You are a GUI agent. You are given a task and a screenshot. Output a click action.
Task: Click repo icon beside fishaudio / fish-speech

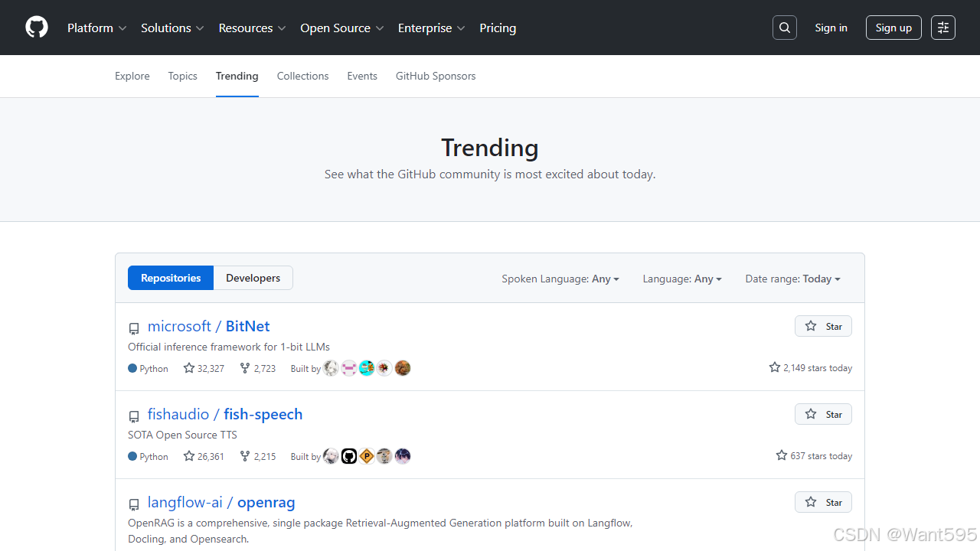134,416
